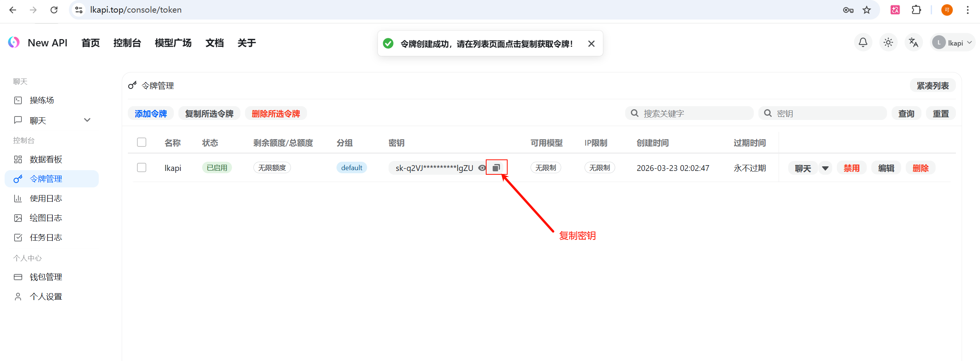Switch to 紧凑列表 view
980x361 pixels.
click(x=932, y=86)
